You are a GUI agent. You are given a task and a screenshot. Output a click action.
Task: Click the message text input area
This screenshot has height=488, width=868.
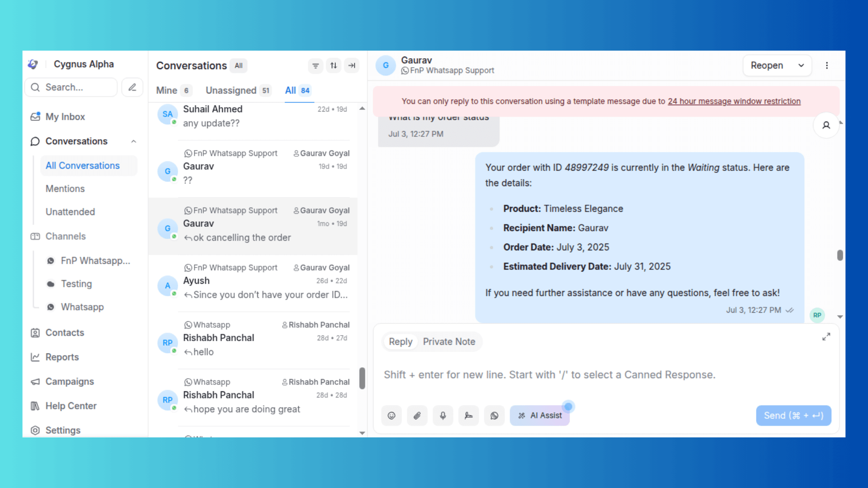pyautogui.click(x=606, y=375)
